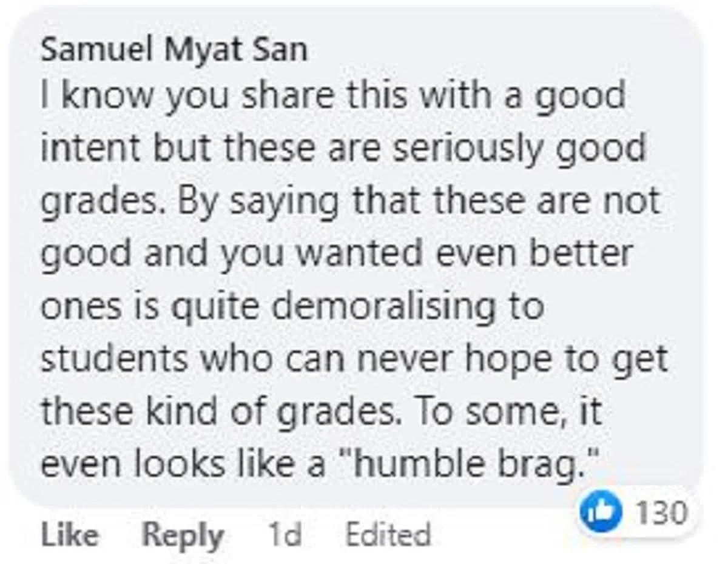Screen dimensions: 728x564
Task: Like Samuel Myat San's comment
Action: [69, 535]
